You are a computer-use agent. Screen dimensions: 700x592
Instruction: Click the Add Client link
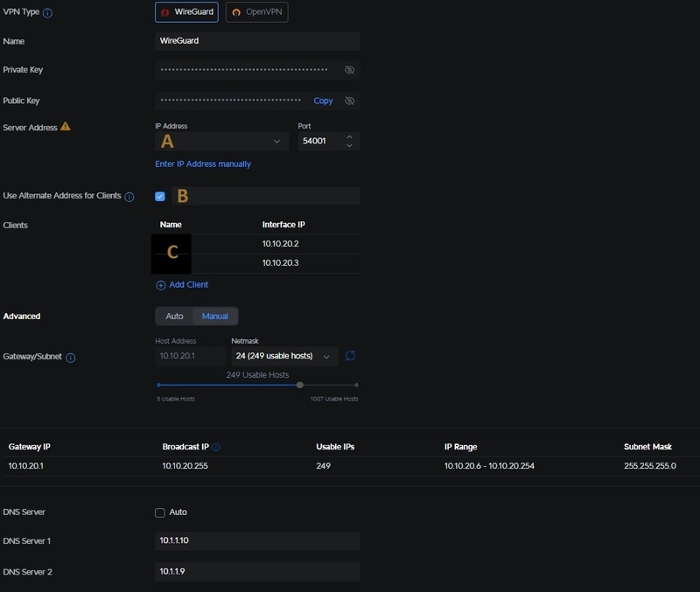click(182, 284)
